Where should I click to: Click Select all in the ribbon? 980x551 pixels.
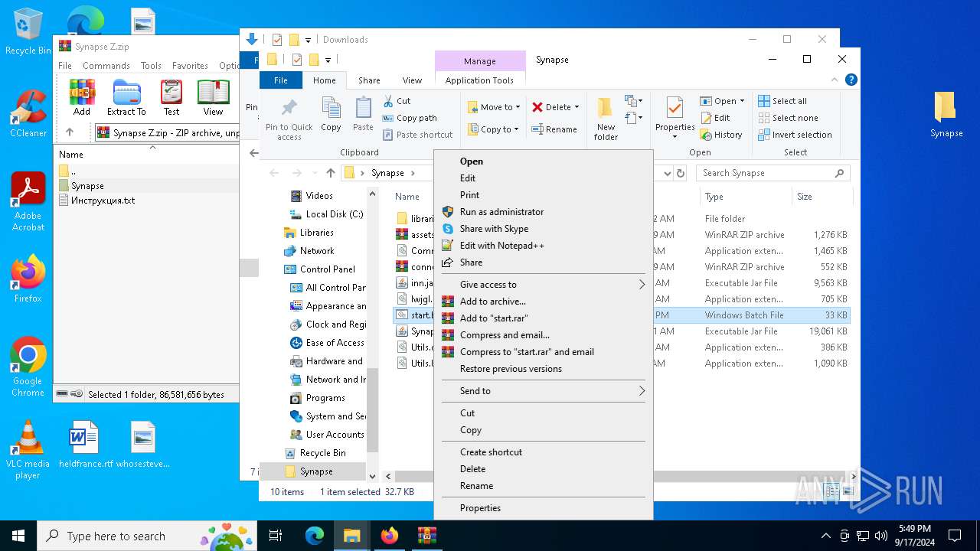click(782, 101)
